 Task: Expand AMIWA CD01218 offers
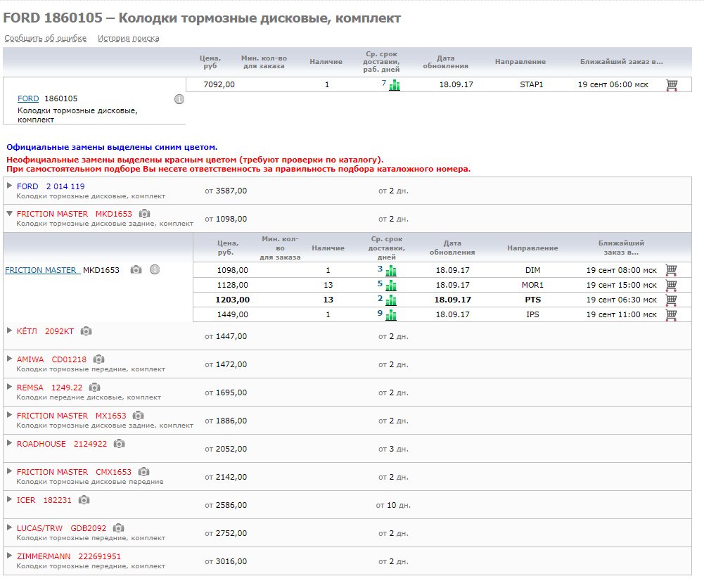[x=9, y=359]
